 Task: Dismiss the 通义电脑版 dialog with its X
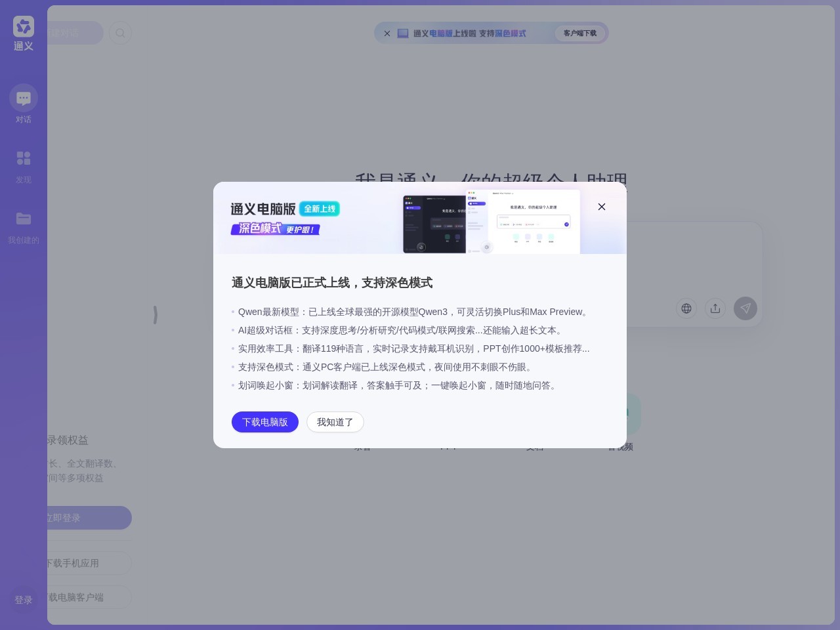point(602,207)
